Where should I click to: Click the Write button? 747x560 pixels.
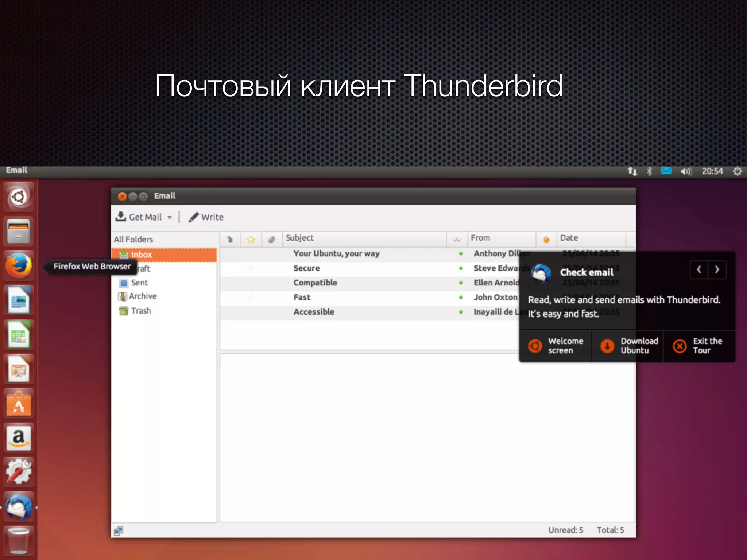coord(206,217)
